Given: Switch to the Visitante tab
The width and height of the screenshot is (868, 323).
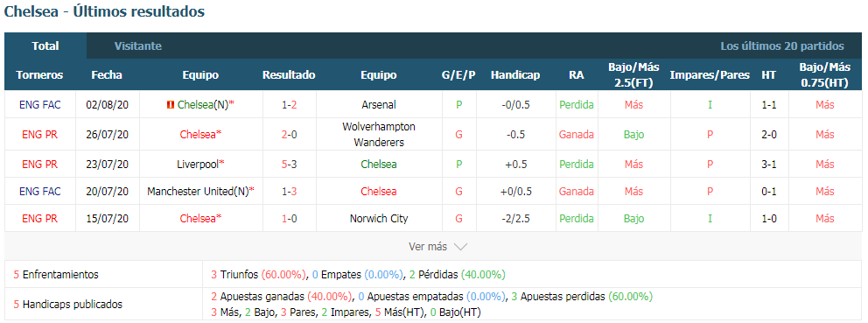Looking at the screenshot, I should coord(138,46).
